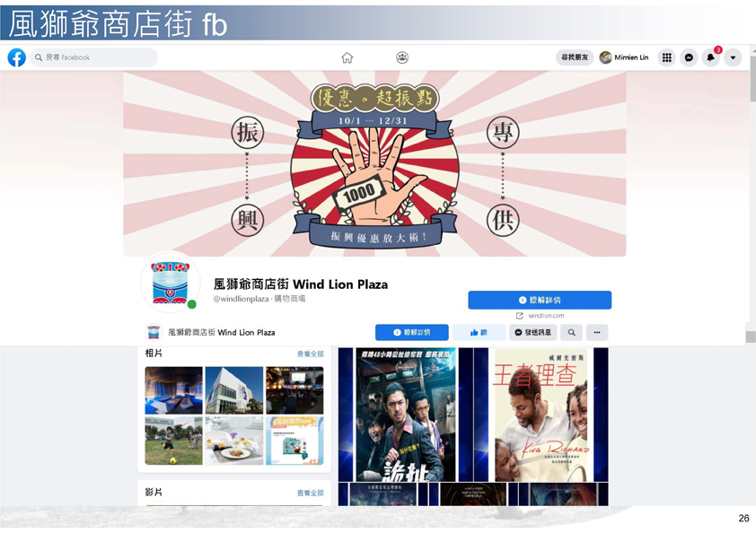Click the Facebook logo icon
The height and width of the screenshot is (559, 756).
tap(16, 57)
